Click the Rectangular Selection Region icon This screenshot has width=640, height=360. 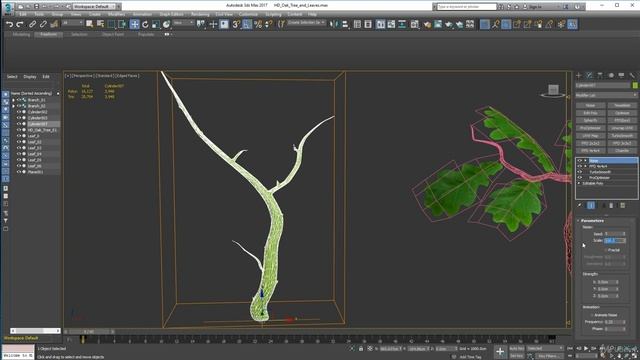pyautogui.click(x=111, y=24)
